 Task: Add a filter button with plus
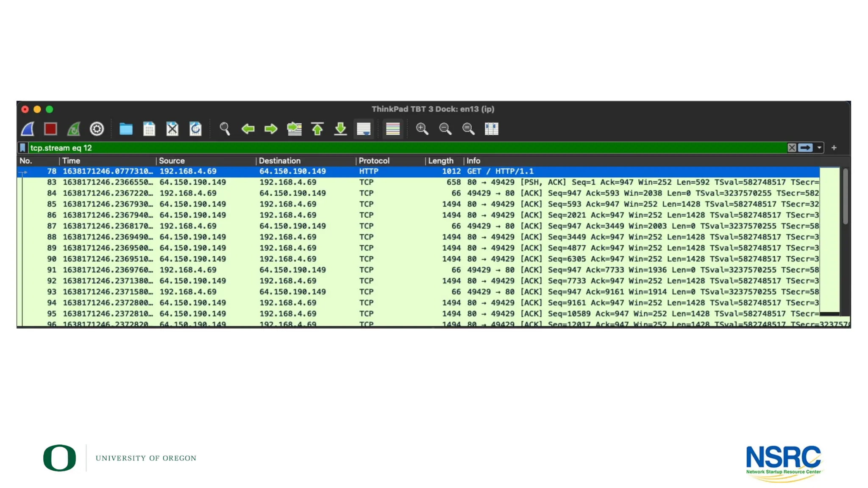coord(834,148)
